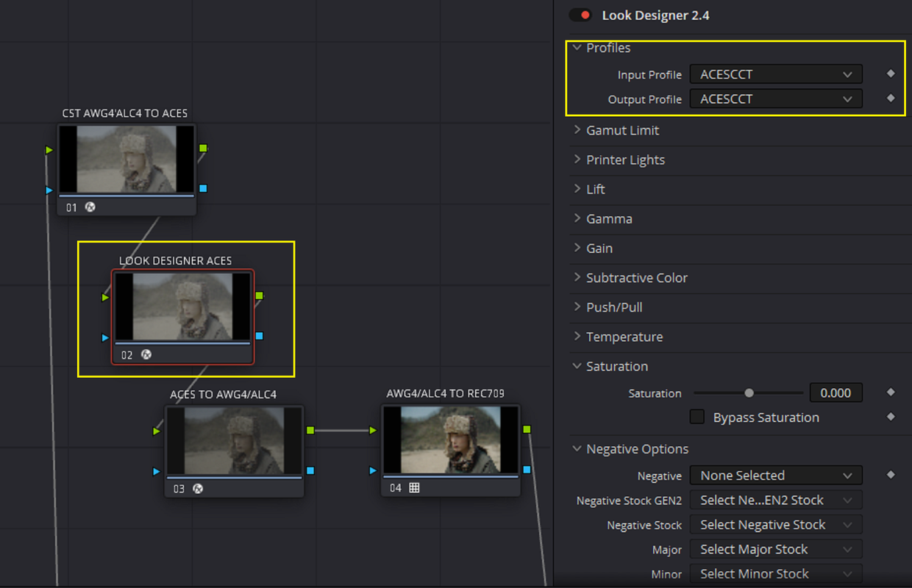Open the Output Profile dropdown
Viewport: 912px width, 588px height.
[776, 99]
